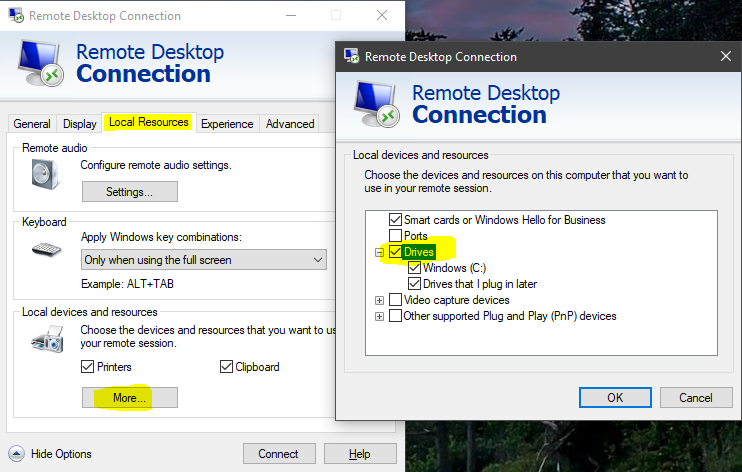Click the OK button in devices dialog
This screenshot has height=472, width=742.
[x=615, y=397]
